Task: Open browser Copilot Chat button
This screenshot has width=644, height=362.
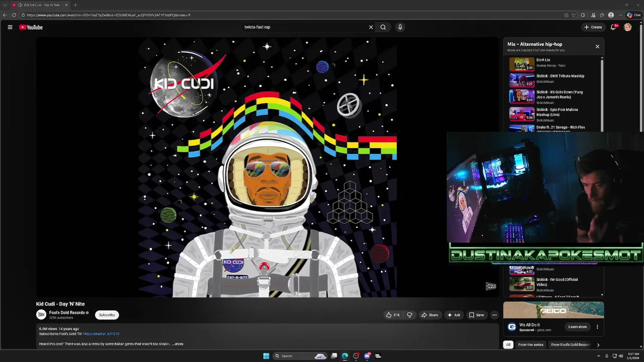Action: coord(633,15)
